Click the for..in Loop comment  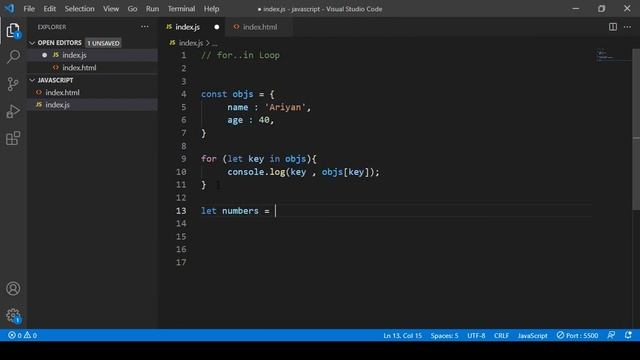click(240, 55)
